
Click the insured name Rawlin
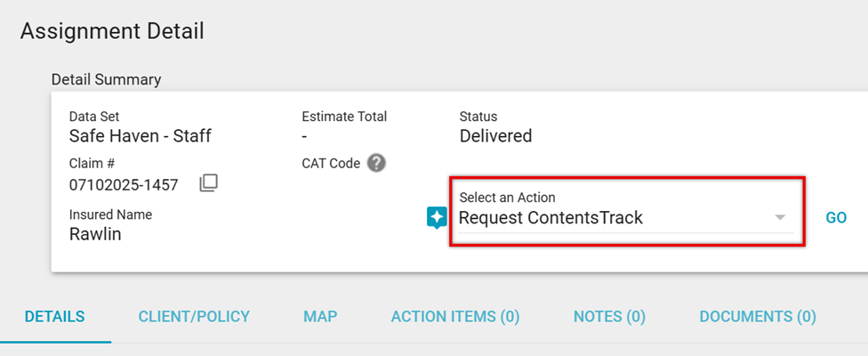tap(95, 234)
